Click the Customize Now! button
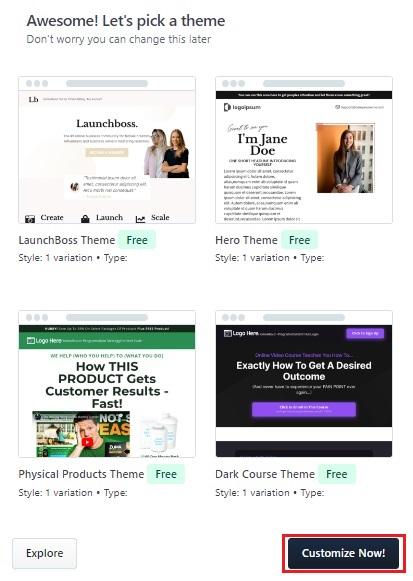This screenshot has width=413, height=581. pyautogui.click(x=343, y=553)
